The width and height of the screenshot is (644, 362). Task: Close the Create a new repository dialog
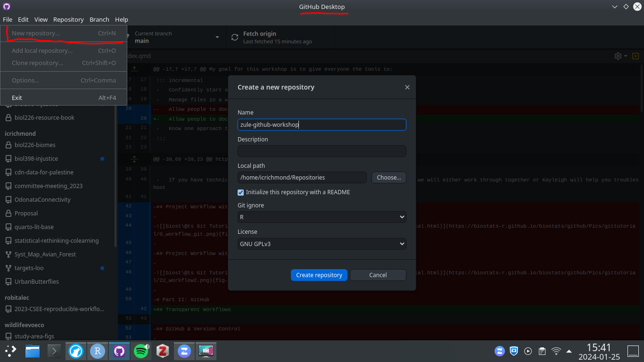pyautogui.click(x=407, y=87)
